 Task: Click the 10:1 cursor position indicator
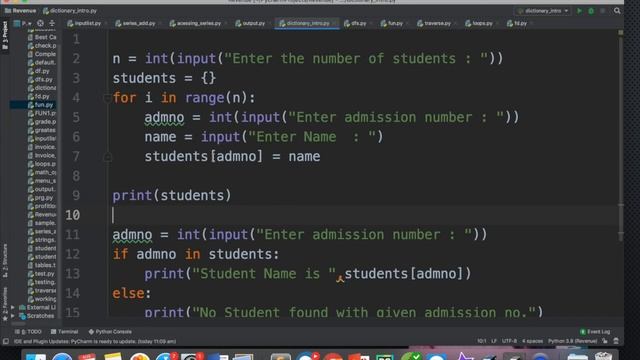point(482,341)
